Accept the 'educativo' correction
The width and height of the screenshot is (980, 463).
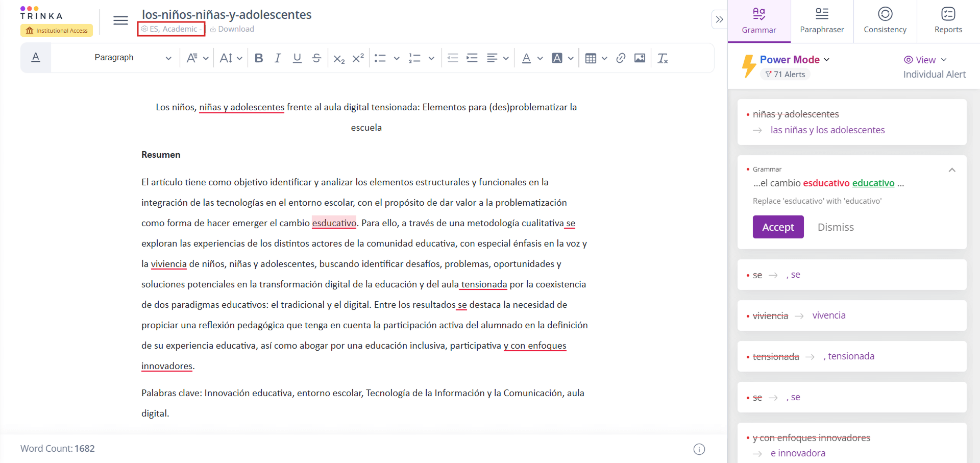(x=778, y=227)
